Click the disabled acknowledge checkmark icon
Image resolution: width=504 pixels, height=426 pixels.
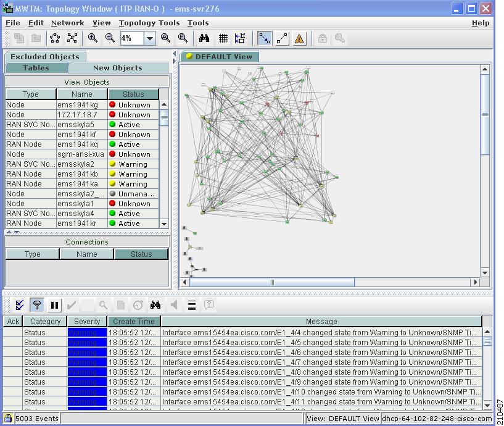72,305
